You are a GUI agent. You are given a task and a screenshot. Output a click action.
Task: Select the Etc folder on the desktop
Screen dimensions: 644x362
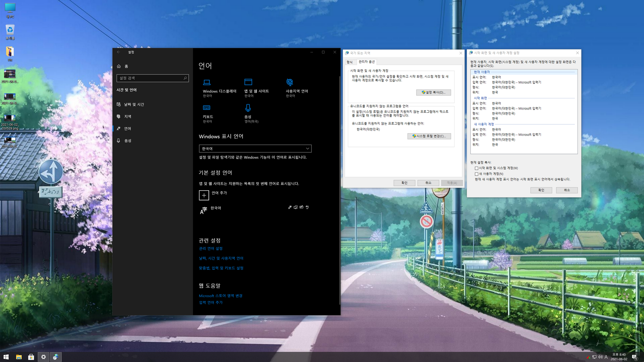10,54
